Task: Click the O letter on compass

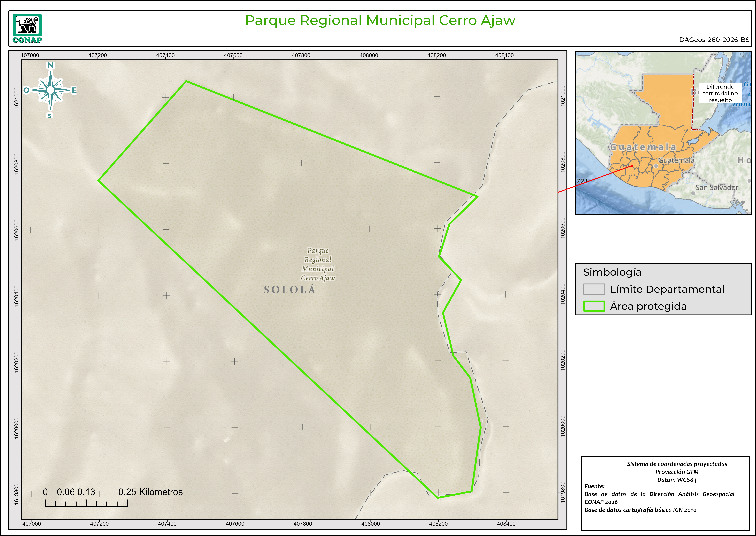Action: point(26,90)
